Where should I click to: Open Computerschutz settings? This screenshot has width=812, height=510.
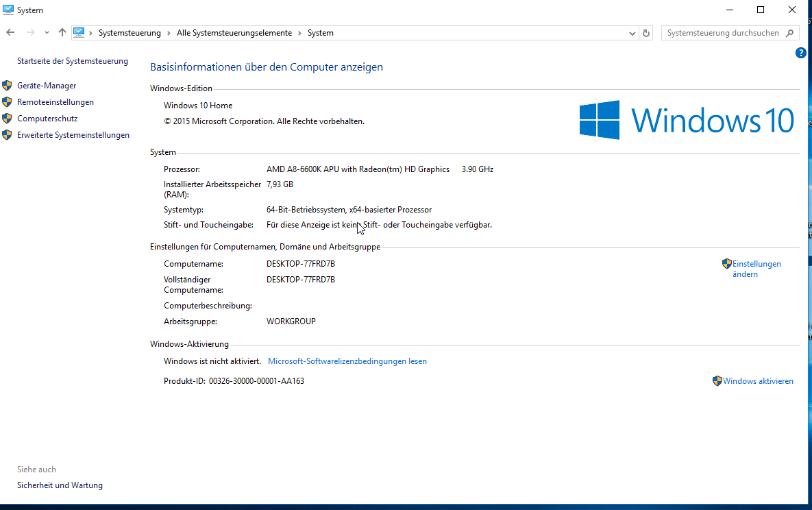click(47, 119)
